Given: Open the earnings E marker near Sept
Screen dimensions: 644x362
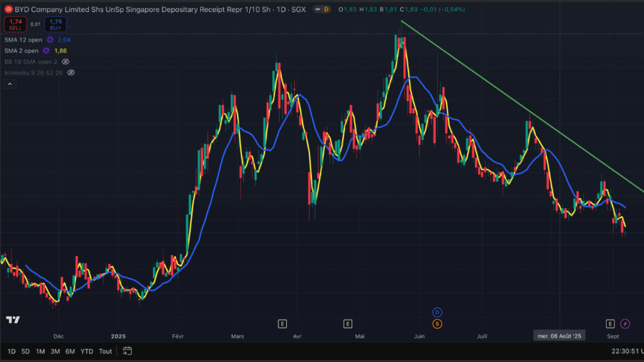Looking at the screenshot, I should click(610, 324).
